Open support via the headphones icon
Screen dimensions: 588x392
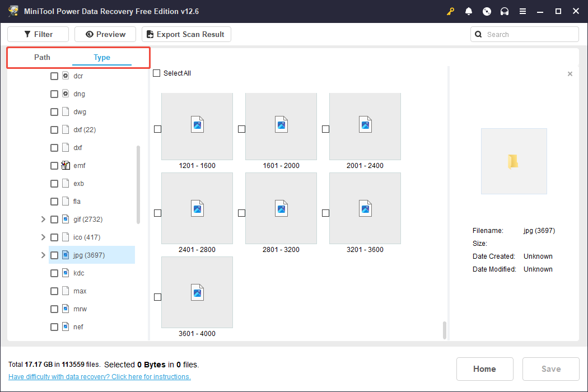pyautogui.click(x=505, y=11)
